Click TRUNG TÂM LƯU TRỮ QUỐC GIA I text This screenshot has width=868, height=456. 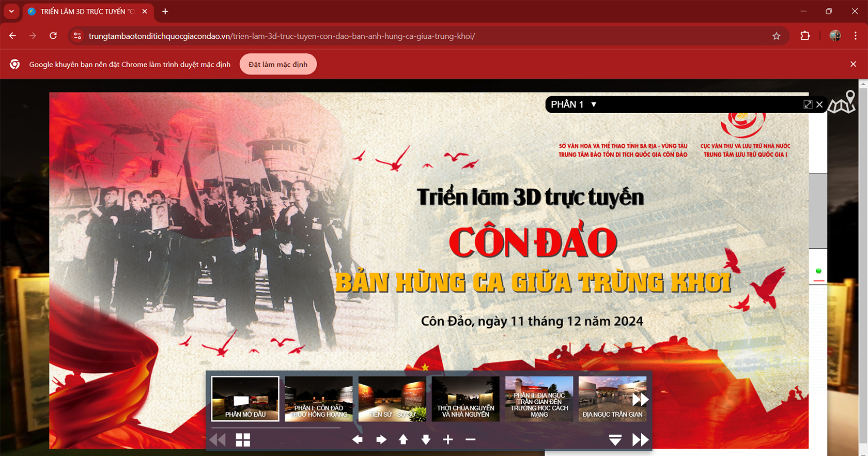(745, 155)
